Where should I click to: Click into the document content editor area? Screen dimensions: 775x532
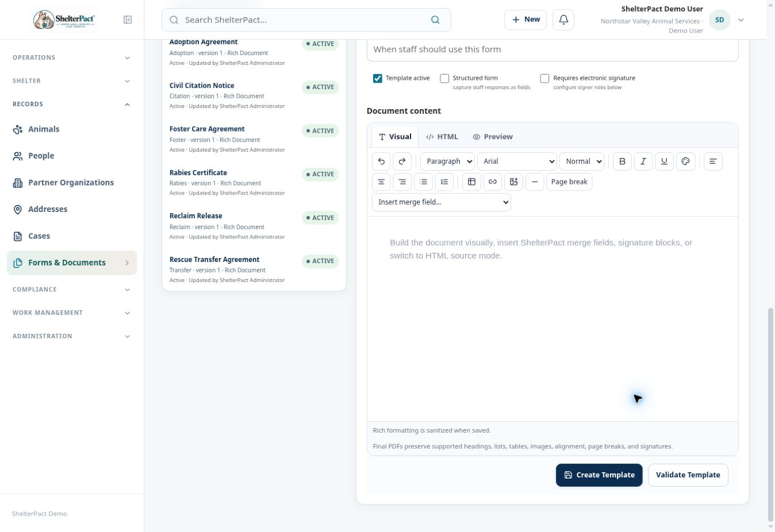tap(553, 319)
